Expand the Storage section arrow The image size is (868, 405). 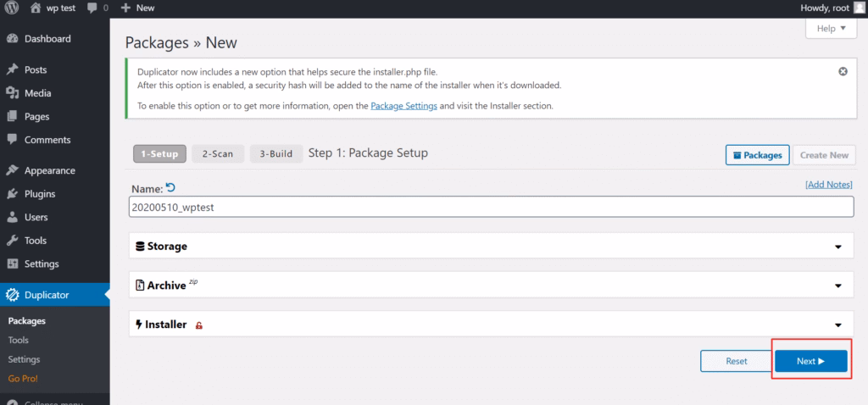tap(838, 247)
